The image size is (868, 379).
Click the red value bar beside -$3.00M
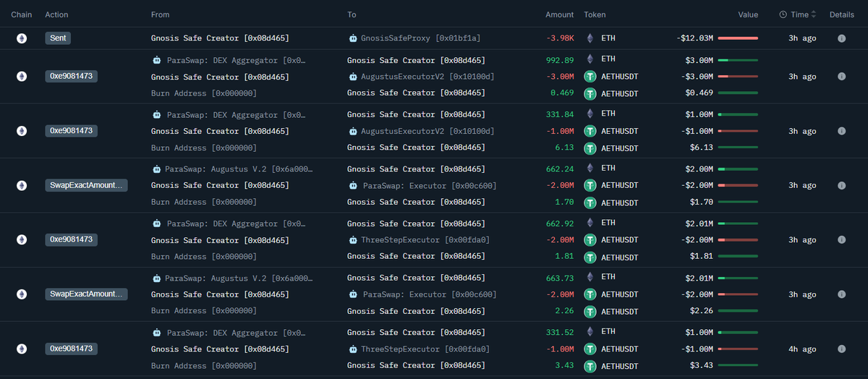tap(738, 77)
